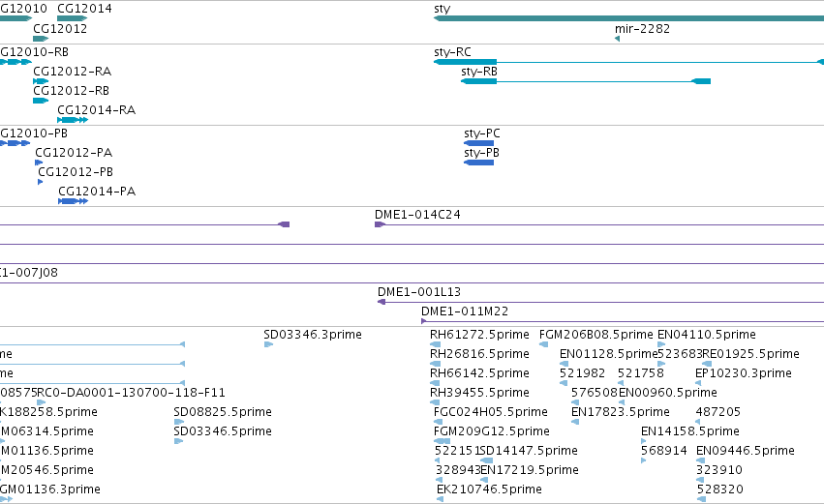
Task: Select the CG12014 gene arrow
Action: pyautogui.click(x=72, y=18)
